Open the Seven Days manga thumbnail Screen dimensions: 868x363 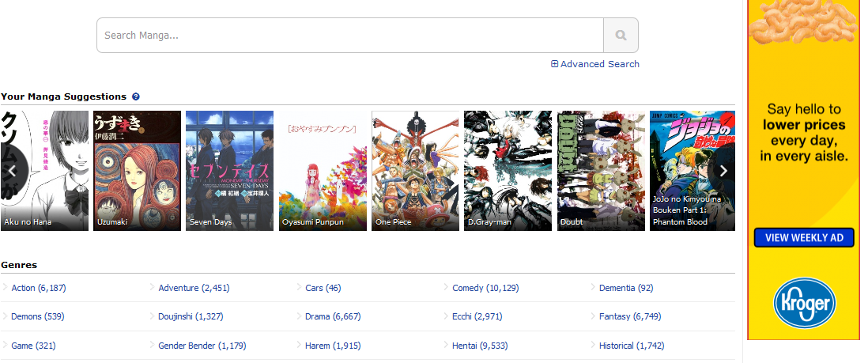(x=229, y=170)
